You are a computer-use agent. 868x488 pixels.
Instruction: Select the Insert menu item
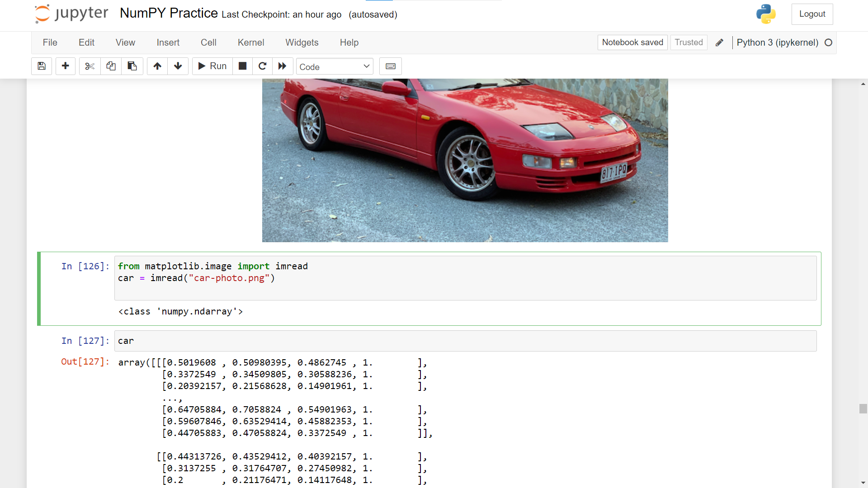168,42
